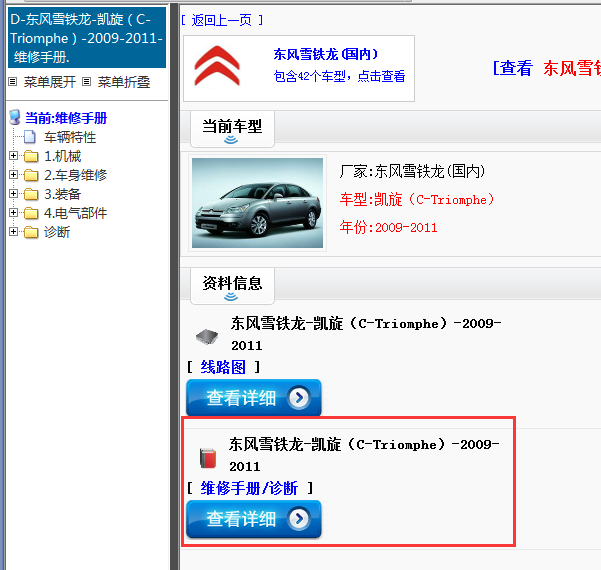Viewport: 601px width, 570px height.
Task: Click the folder icon for 1.机械
Action: pyautogui.click(x=31, y=156)
